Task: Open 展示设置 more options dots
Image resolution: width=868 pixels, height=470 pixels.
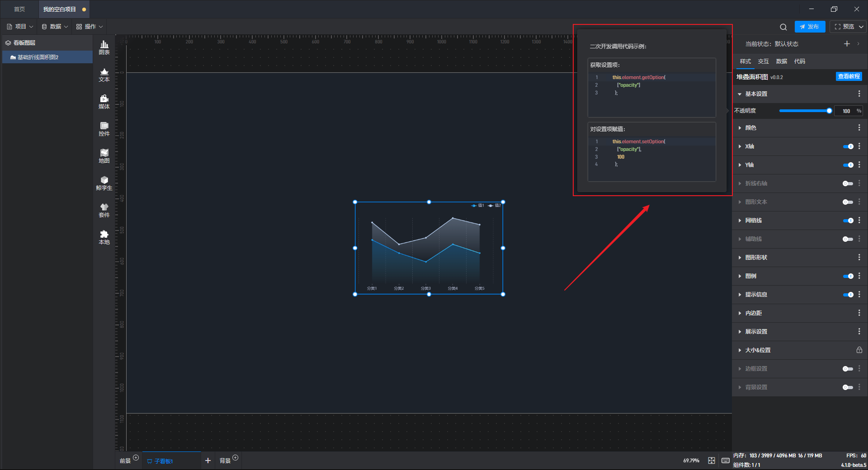Action: 859,332
